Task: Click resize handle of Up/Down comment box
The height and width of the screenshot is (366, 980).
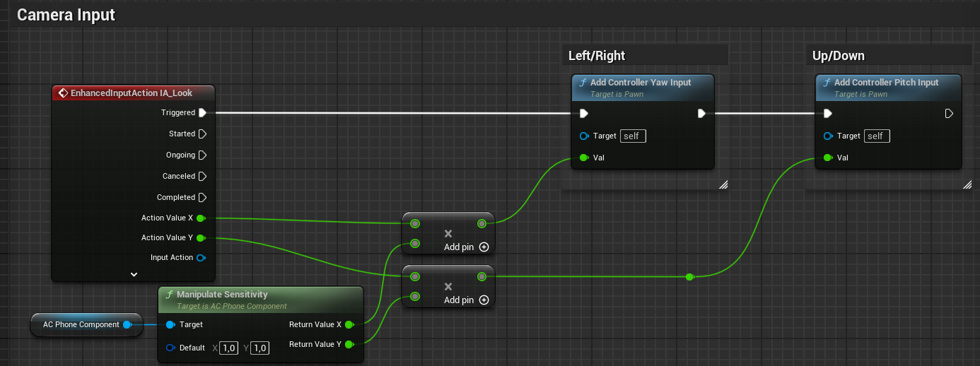Action: (967, 184)
